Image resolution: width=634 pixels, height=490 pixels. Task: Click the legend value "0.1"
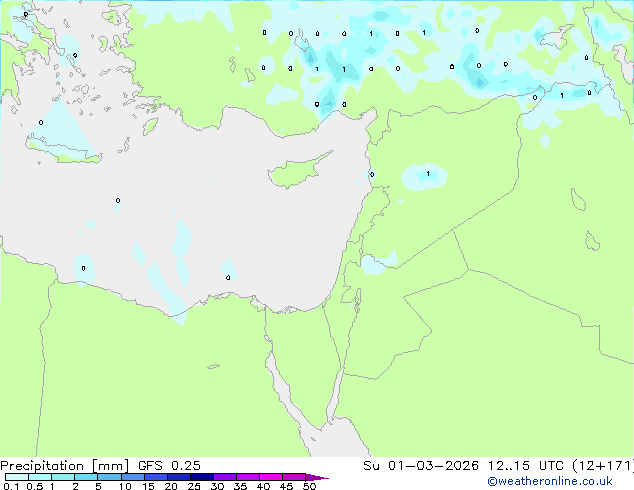point(11,486)
